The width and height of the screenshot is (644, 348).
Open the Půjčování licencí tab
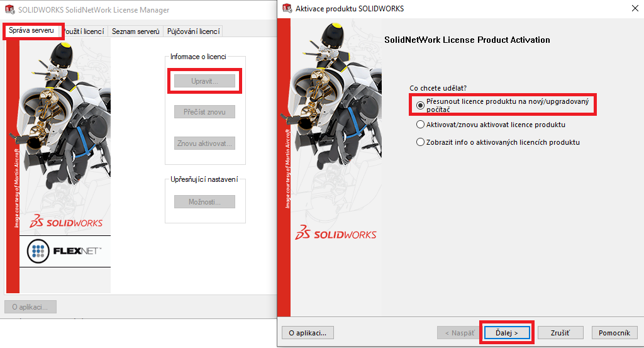click(193, 31)
